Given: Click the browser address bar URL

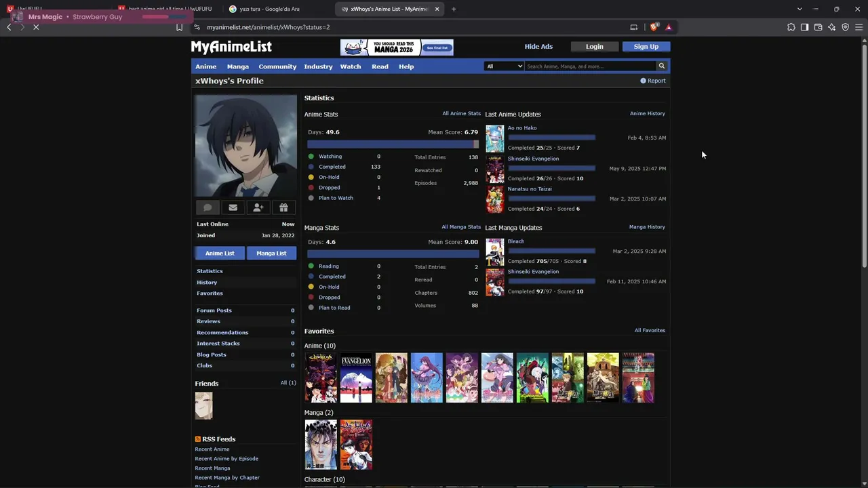Looking at the screenshot, I should point(269,27).
